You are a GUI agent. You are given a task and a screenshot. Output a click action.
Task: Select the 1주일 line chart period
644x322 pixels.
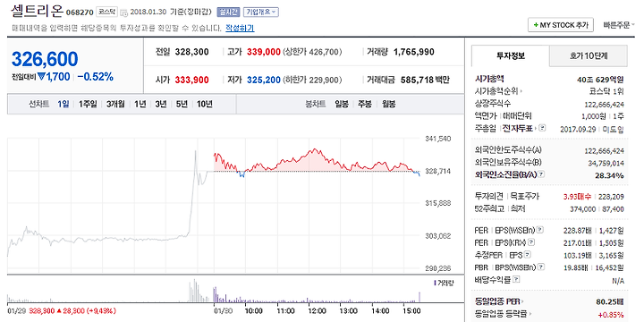pos(88,105)
